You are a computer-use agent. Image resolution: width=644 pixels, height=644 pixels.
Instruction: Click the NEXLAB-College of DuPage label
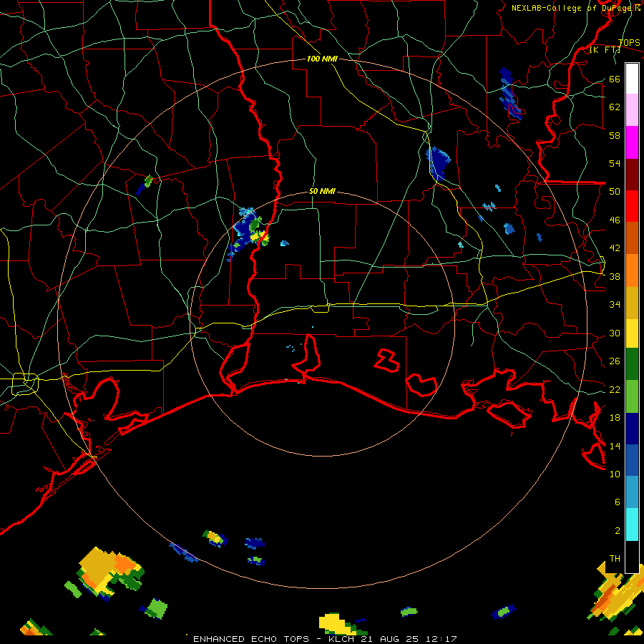[575, 8]
